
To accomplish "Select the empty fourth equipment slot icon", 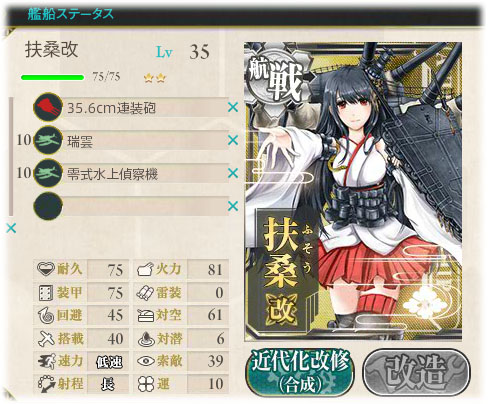I will point(48,206).
